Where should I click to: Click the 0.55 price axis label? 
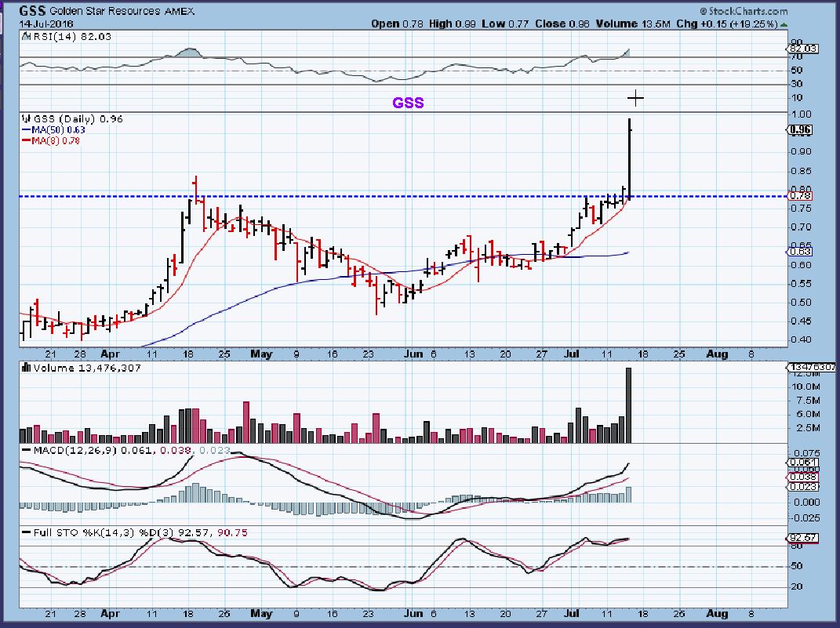pos(801,284)
